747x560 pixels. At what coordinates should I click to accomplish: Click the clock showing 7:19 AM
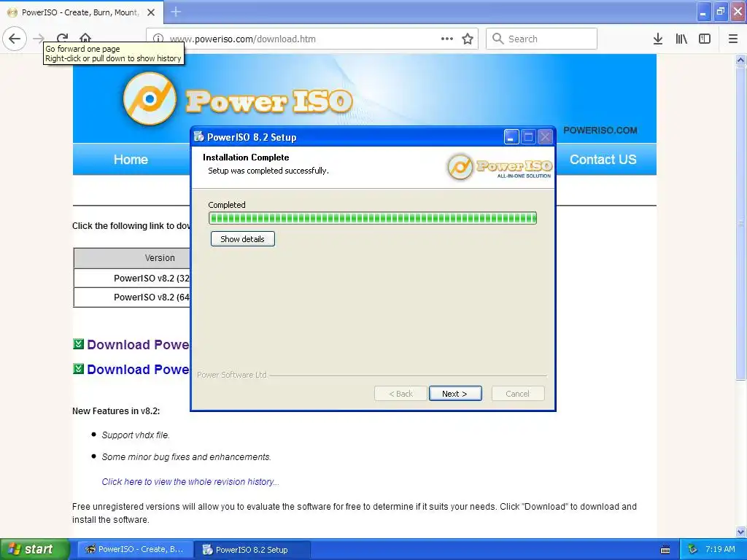pos(720,549)
